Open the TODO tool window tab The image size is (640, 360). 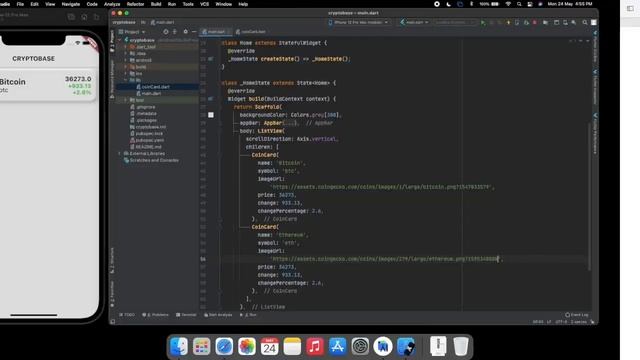127,315
